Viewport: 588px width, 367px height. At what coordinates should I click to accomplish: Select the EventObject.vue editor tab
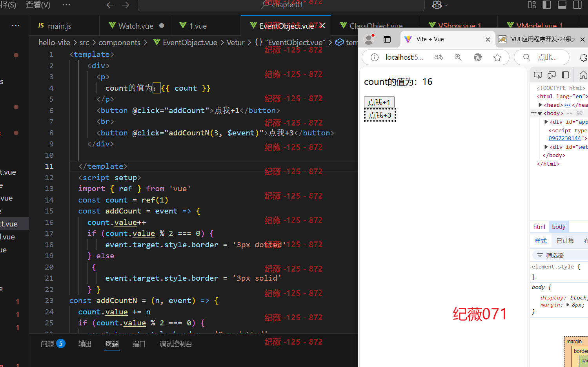pos(286,26)
